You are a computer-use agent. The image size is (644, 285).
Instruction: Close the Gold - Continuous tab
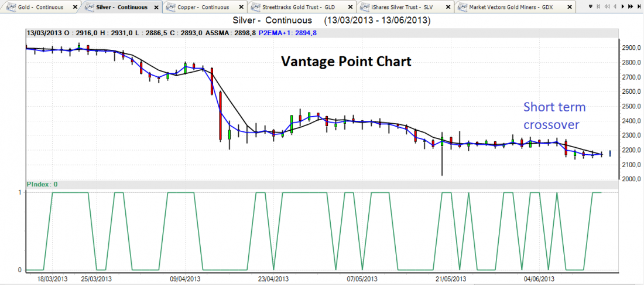tap(74, 7)
